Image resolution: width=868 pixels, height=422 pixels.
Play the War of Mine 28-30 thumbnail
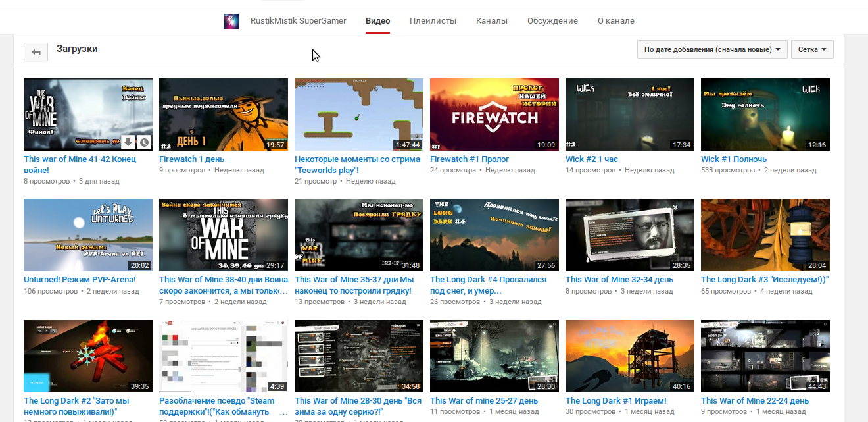[x=359, y=356]
